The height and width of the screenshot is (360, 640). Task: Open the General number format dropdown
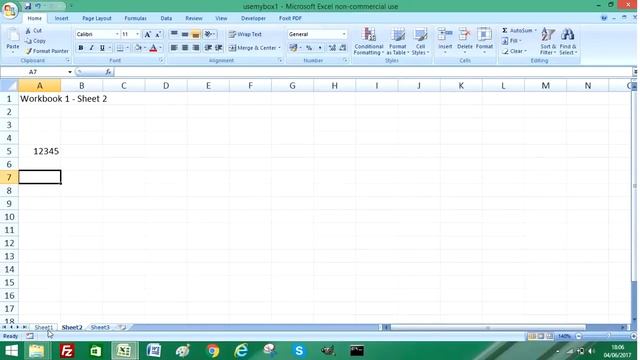(x=344, y=34)
